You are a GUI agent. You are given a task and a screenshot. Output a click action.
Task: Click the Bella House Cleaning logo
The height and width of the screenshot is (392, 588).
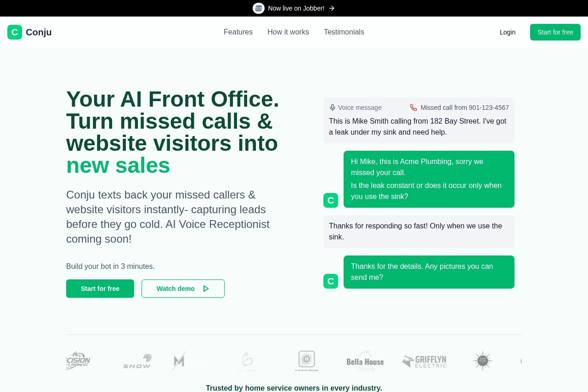point(365,361)
